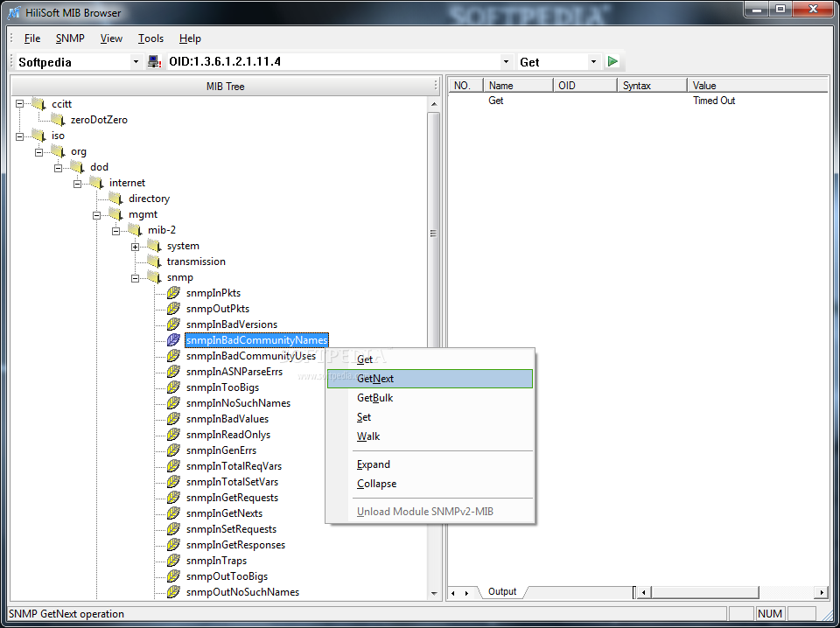840x628 pixels.
Task: Choose Set from the context menu
Action: point(430,417)
